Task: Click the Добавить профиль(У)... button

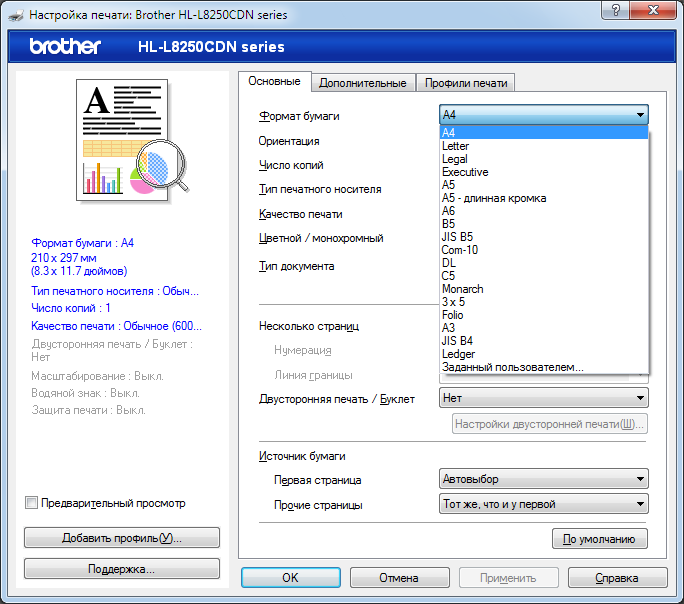Action: coord(122,538)
